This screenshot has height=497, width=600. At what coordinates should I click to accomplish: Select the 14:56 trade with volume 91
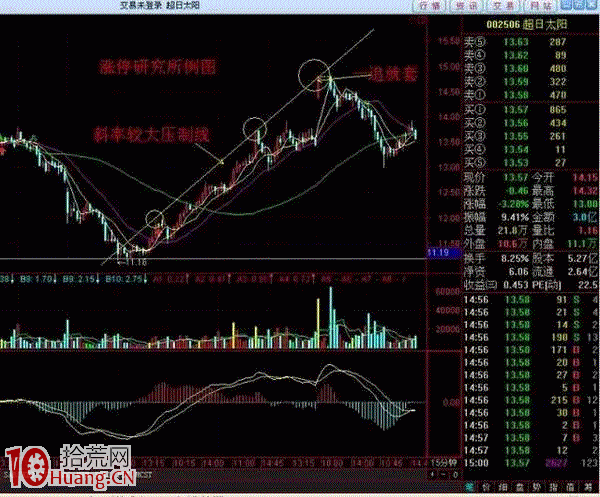[x=531, y=300]
